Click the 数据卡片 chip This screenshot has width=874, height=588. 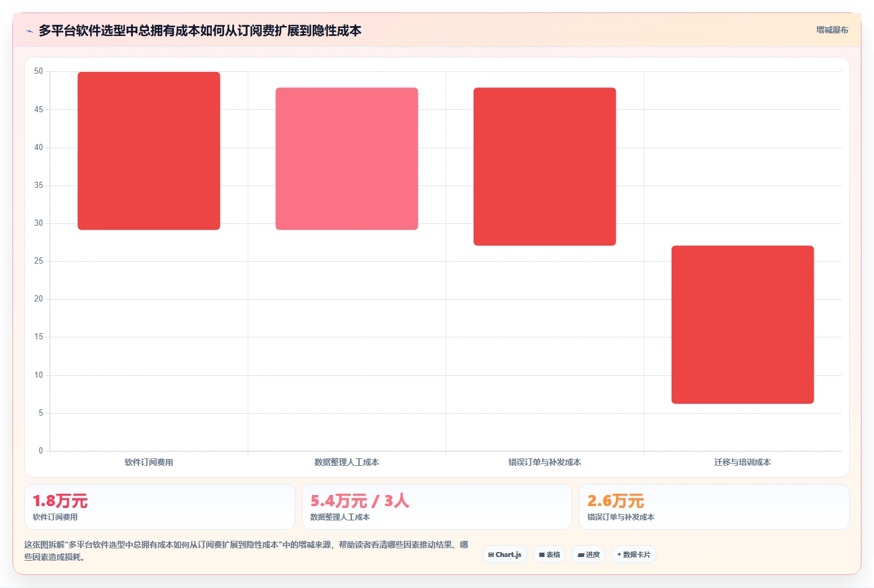[x=634, y=555]
